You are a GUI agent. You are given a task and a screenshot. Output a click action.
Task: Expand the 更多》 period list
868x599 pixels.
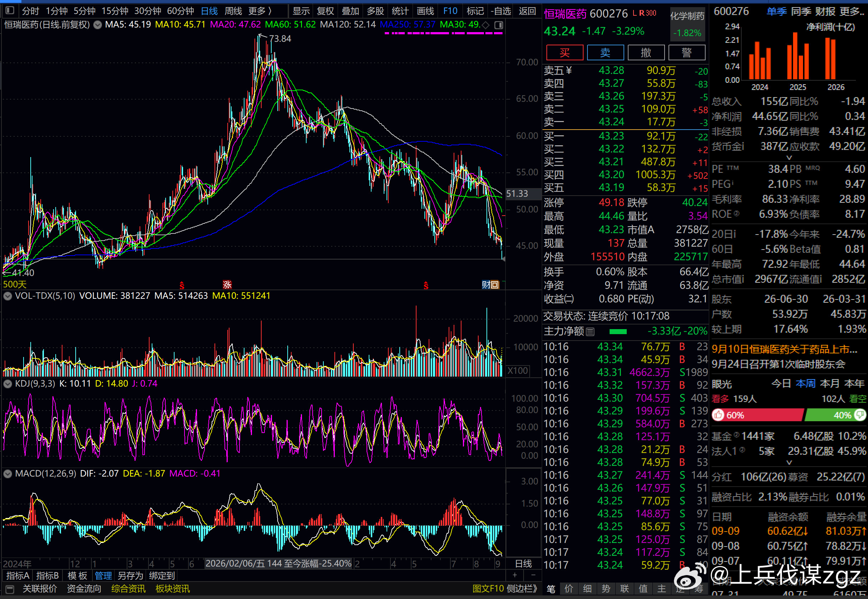pyautogui.click(x=260, y=11)
